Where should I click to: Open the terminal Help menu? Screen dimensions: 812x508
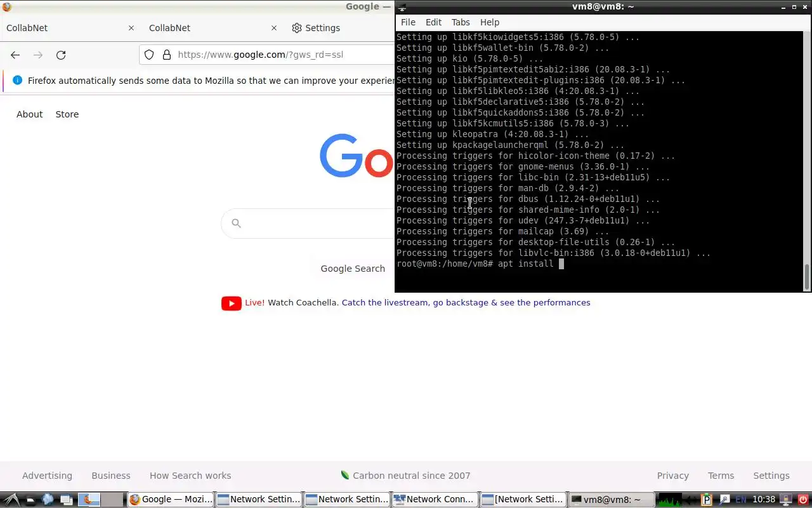490,22
